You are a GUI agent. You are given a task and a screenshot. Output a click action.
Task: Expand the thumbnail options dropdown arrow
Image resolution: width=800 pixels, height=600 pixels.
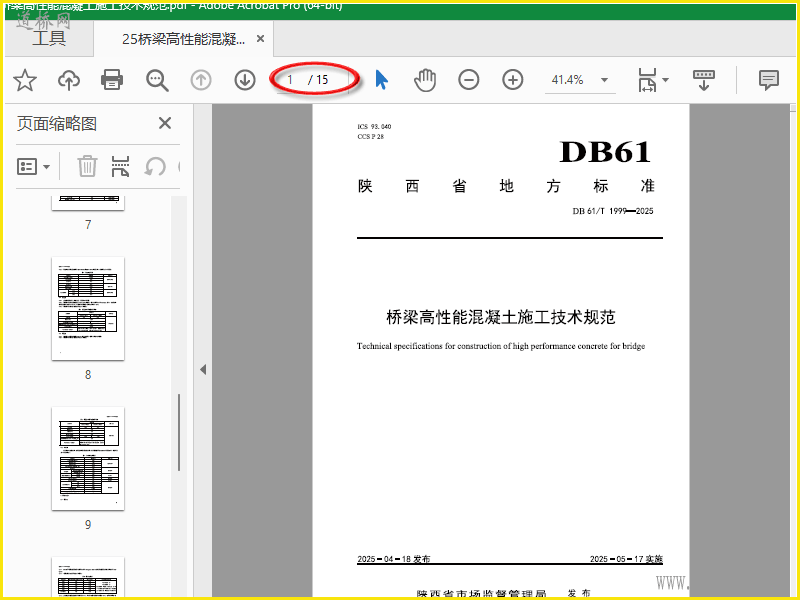46,167
